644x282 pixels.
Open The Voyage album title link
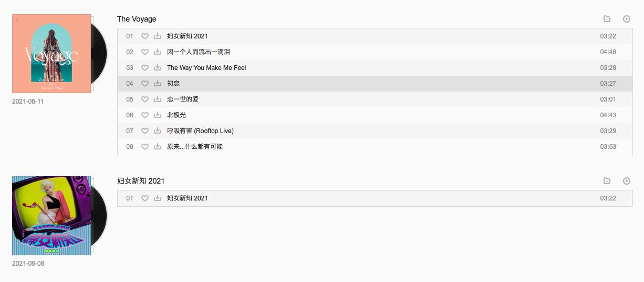pyautogui.click(x=137, y=19)
